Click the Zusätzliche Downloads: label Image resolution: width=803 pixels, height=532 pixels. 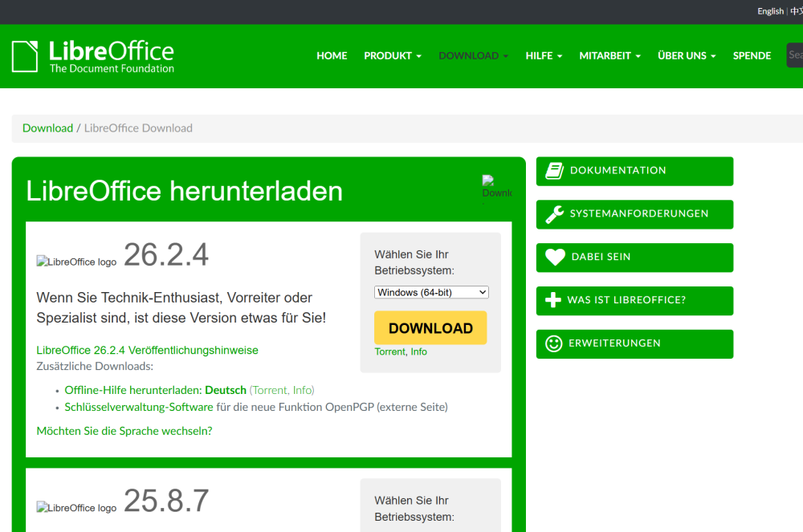95,367
